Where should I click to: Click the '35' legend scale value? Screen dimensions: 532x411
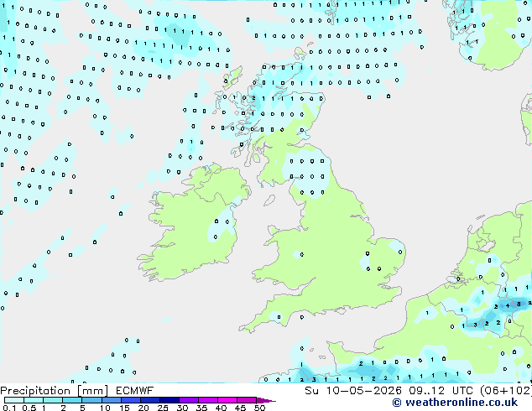201,408
